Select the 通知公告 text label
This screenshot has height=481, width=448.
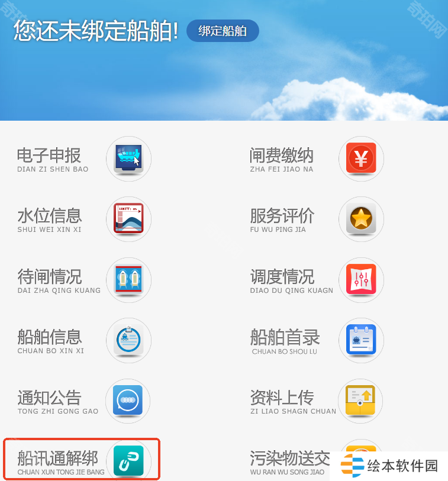(49, 398)
